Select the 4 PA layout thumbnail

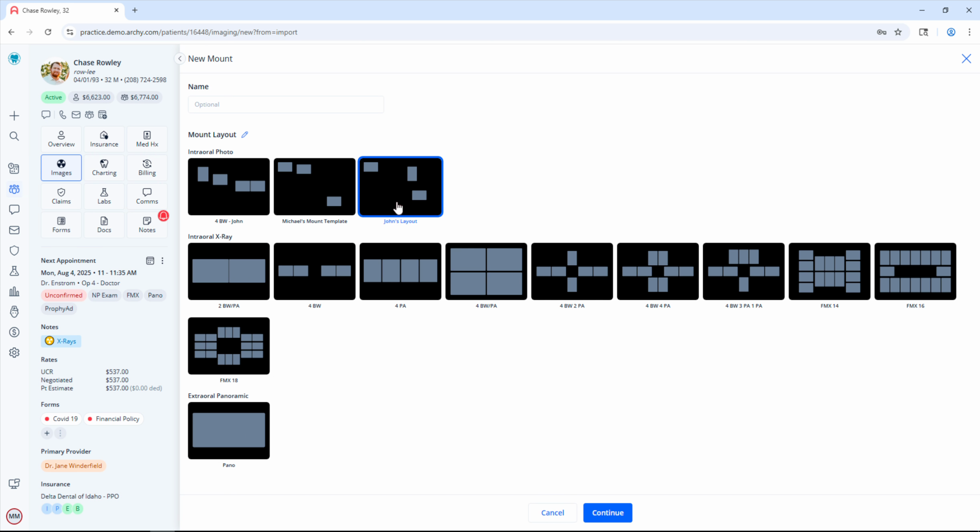point(400,271)
